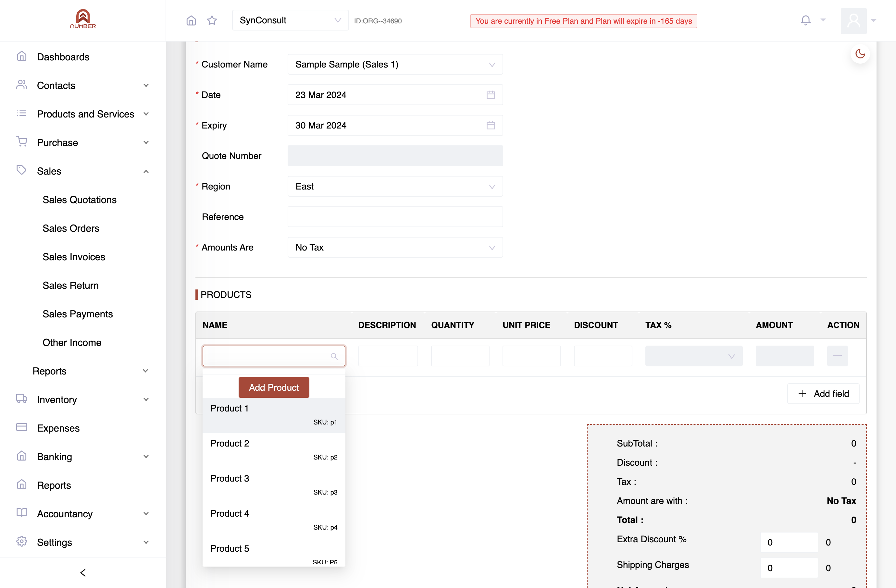Click the Shipping Charges input
The image size is (896, 588).
pos(789,568)
